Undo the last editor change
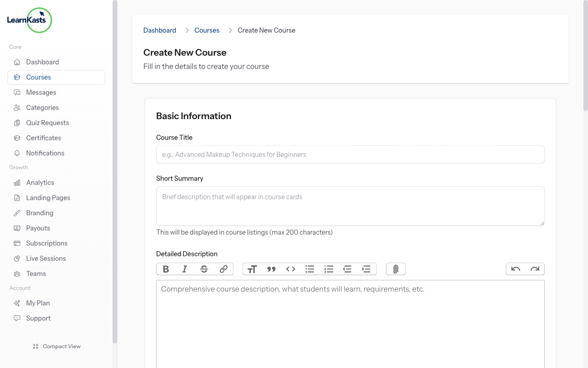Viewport: 588px width, 368px height. tap(515, 269)
